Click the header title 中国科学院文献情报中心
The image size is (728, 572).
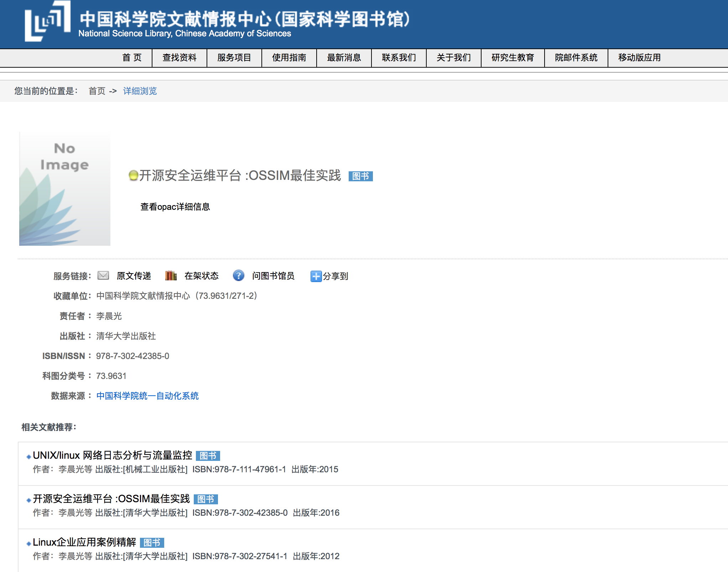pyautogui.click(x=245, y=19)
